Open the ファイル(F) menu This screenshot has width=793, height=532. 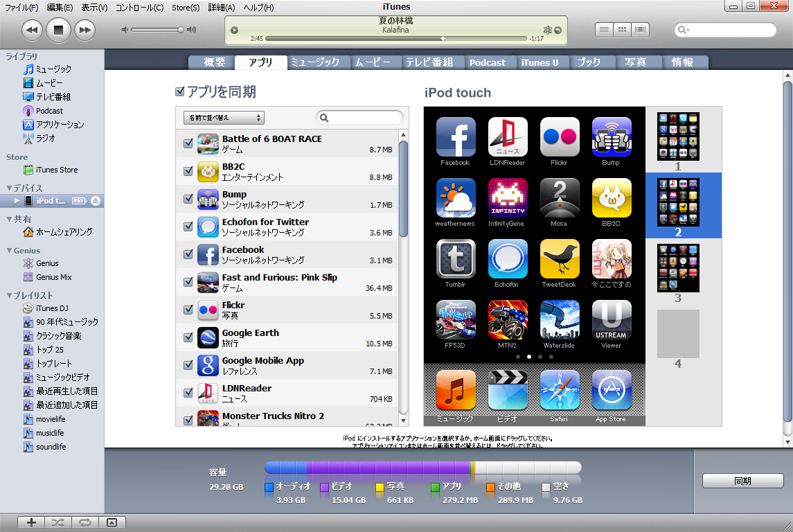(x=21, y=8)
